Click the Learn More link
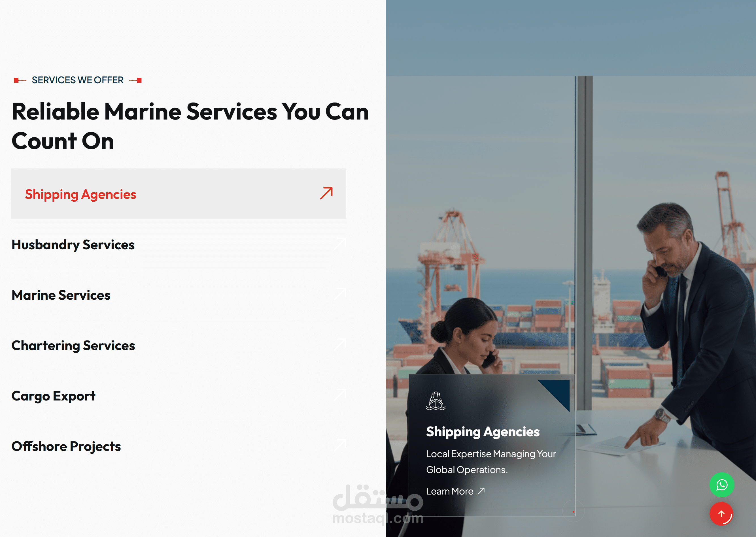756x537 pixels. [x=450, y=491]
